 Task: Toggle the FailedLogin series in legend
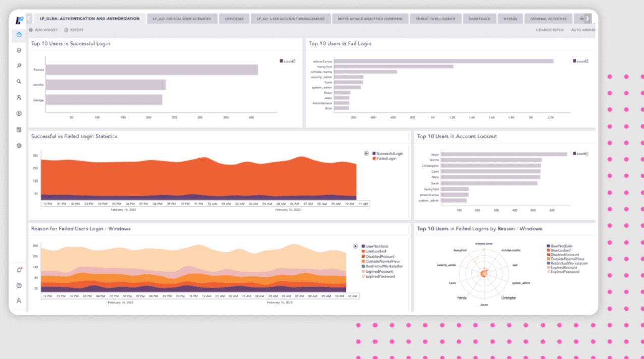(x=386, y=159)
